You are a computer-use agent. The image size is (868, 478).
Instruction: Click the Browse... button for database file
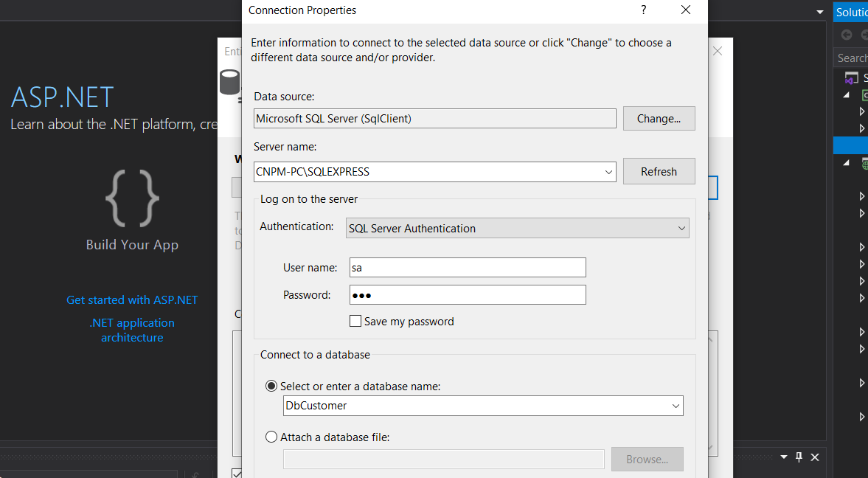point(647,459)
